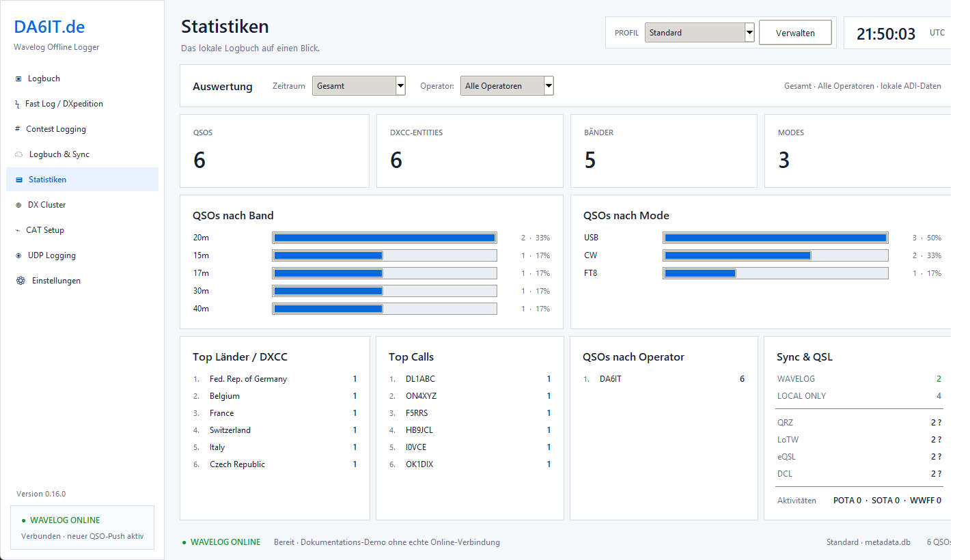Click the USB mode progress bar
970x560 pixels.
click(x=775, y=238)
